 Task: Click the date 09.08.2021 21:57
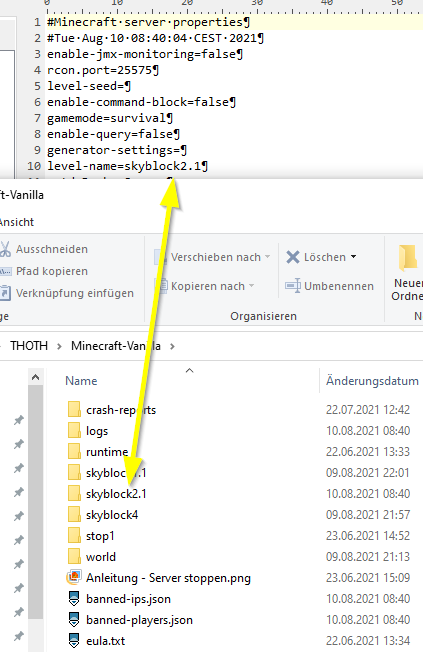click(368, 515)
